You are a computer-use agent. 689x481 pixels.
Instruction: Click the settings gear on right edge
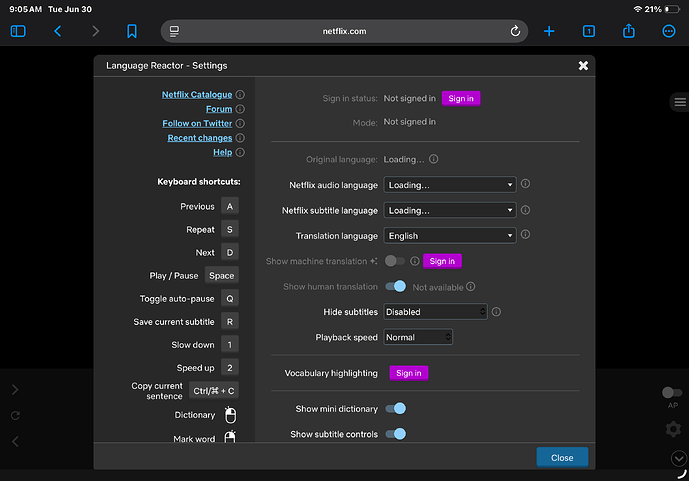(673, 429)
